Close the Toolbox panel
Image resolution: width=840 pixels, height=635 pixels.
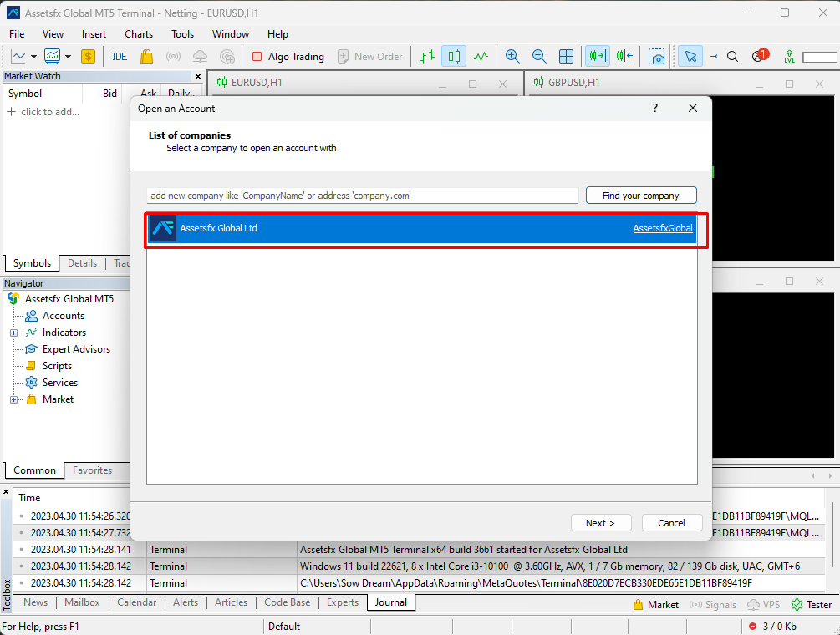[x=6, y=491]
